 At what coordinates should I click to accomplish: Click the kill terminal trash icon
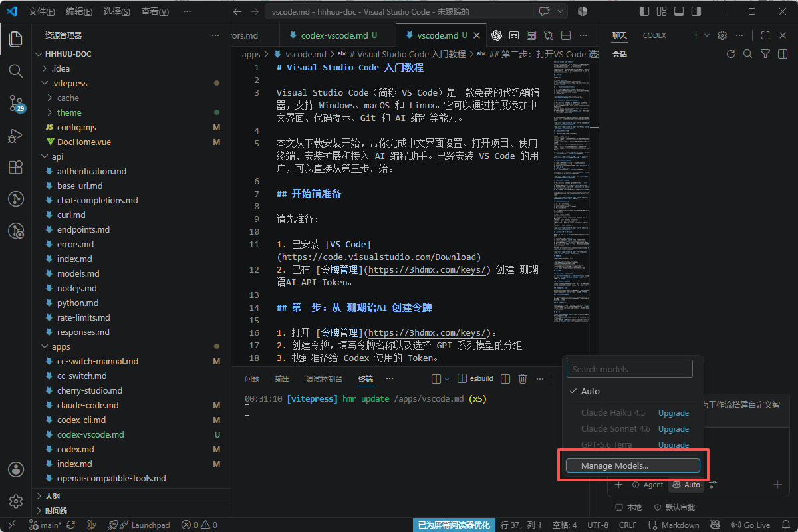[523, 378]
